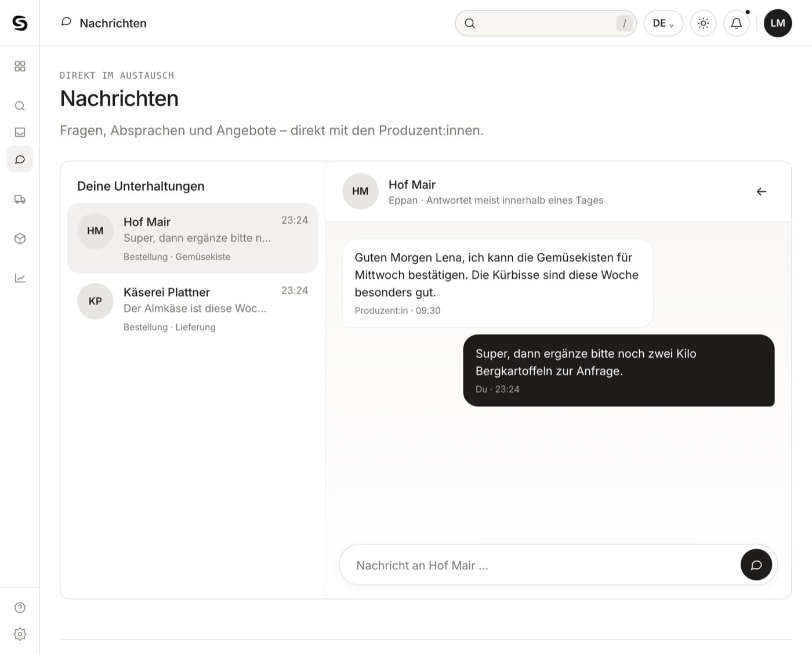812x654 pixels.
Task: Open the DE language dropdown
Action: coord(664,23)
